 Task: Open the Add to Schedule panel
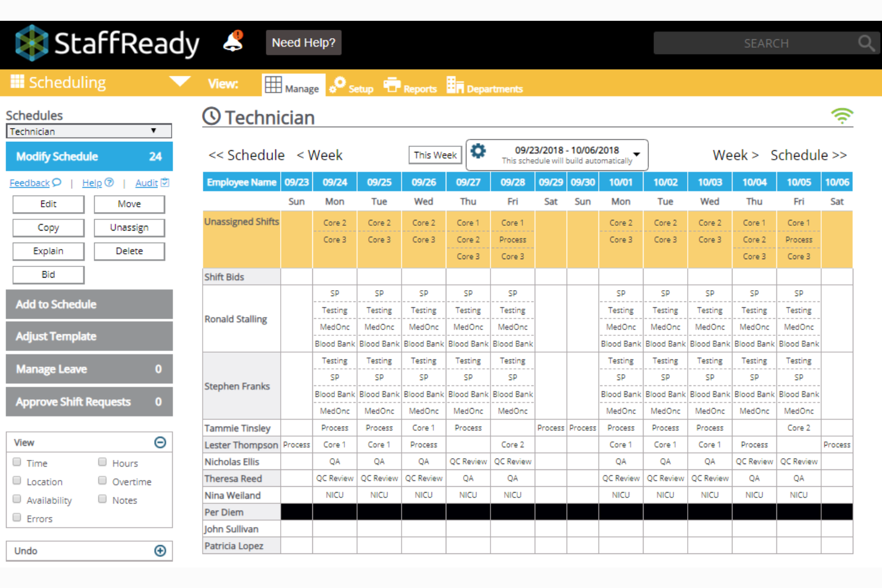[89, 304]
